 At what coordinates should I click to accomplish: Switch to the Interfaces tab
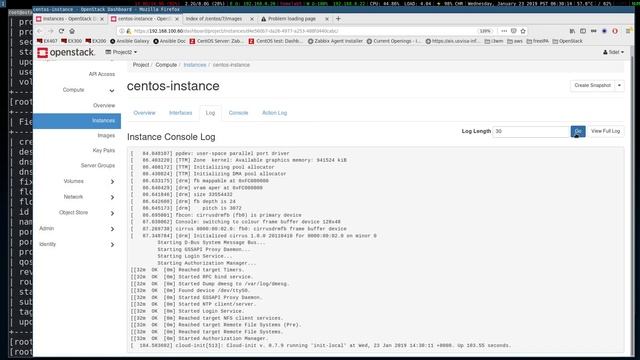pos(180,113)
